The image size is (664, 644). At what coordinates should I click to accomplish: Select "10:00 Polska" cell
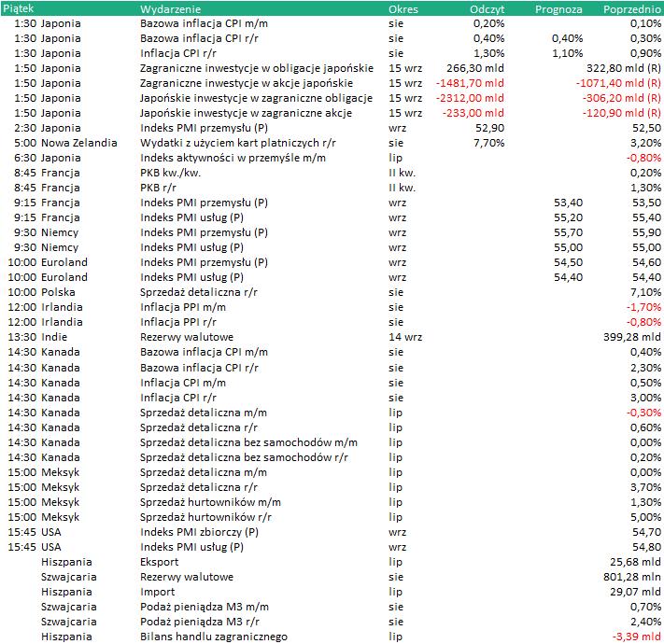coord(41,292)
